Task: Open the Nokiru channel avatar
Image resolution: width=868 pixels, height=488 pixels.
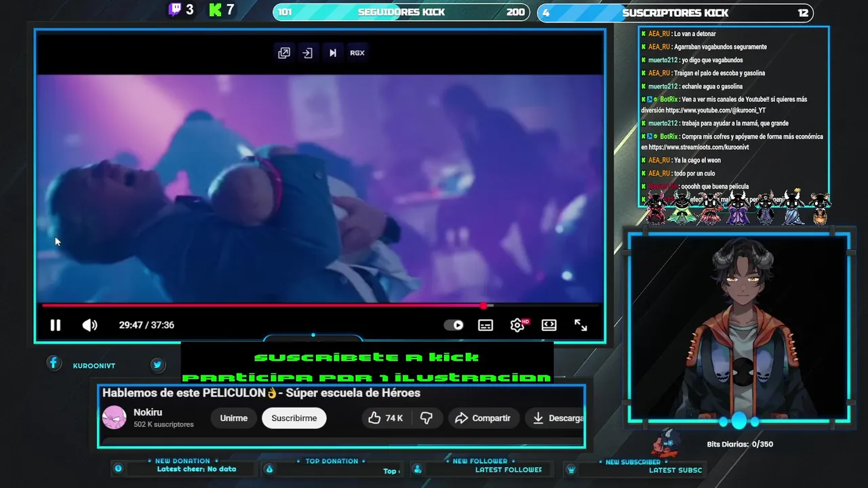Action: pos(114,418)
